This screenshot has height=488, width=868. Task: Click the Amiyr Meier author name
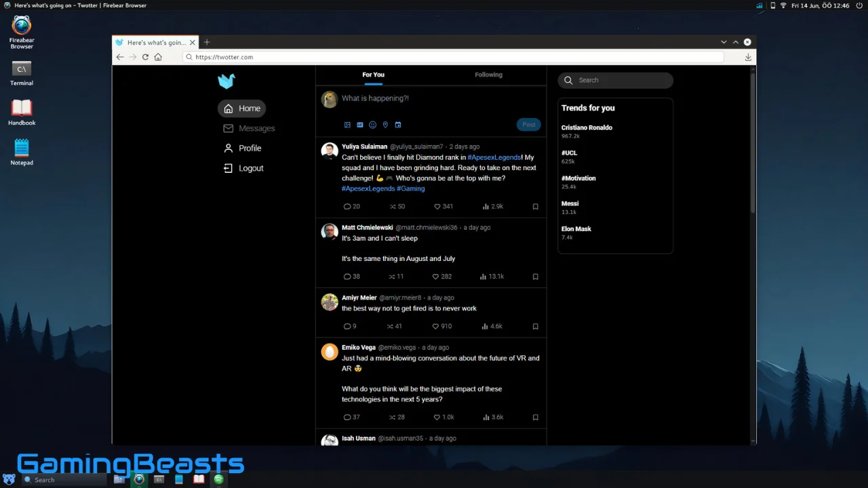tap(359, 298)
